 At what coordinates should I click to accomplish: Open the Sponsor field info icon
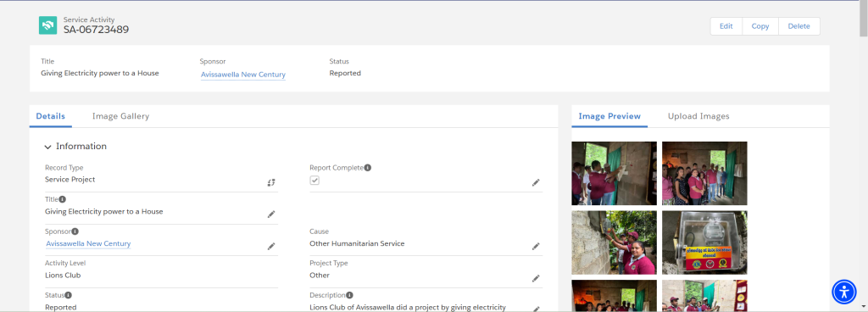(x=75, y=231)
